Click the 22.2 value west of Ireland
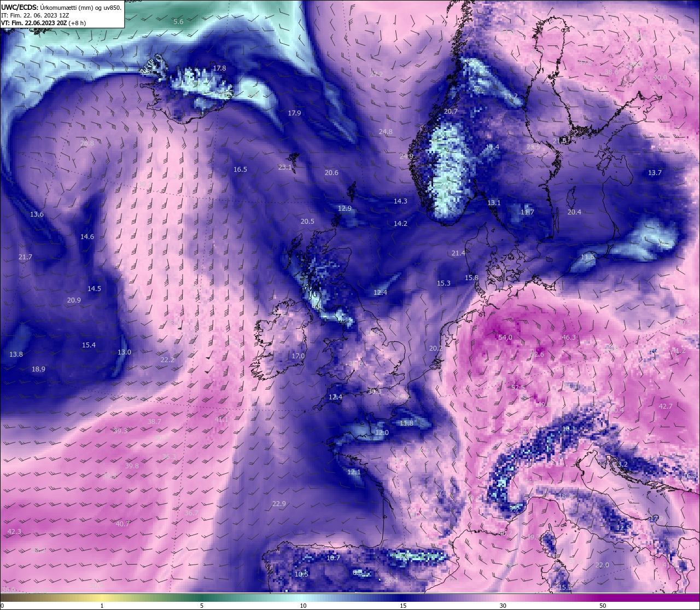Viewport: 700px width, 610px height. pyautogui.click(x=167, y=360)
